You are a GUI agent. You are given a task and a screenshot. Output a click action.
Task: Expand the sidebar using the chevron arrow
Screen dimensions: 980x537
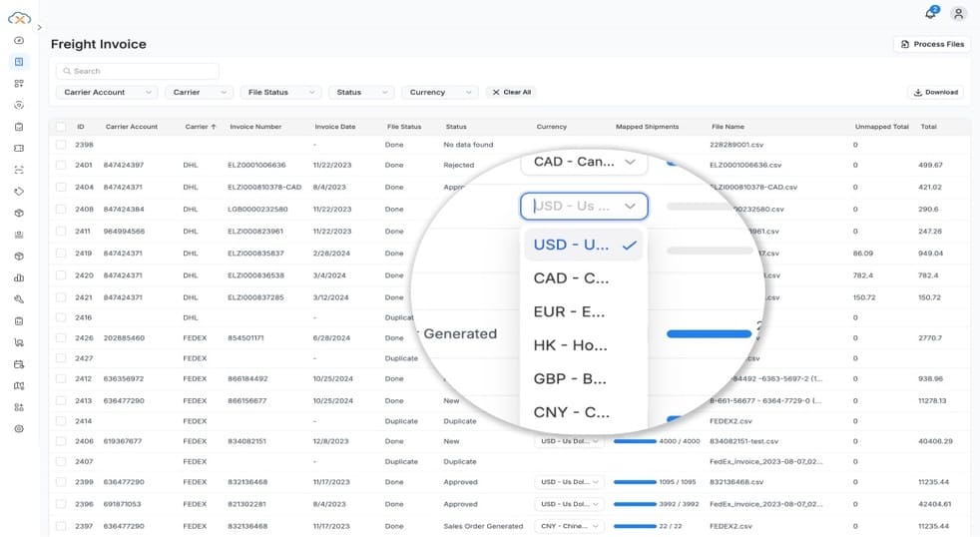39,28
